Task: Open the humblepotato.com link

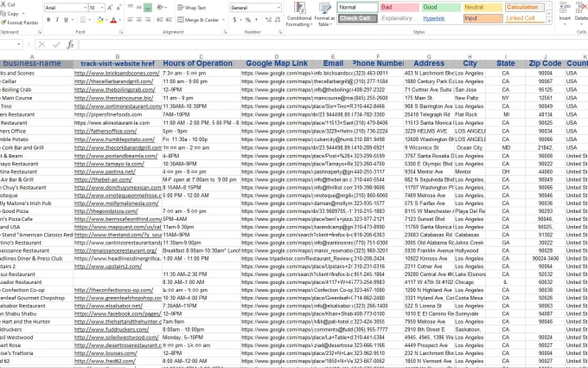Action: click(115, 139)
